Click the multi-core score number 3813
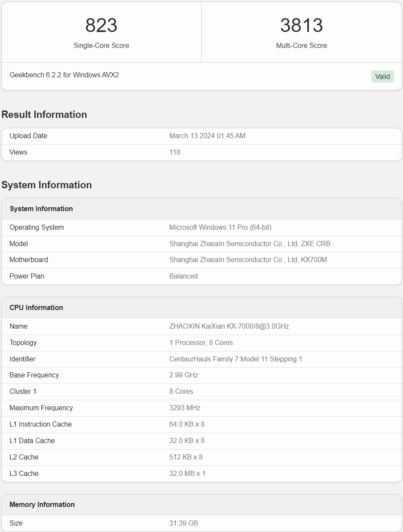This screenshot has height=532, width=403. (x=301, y=25)
